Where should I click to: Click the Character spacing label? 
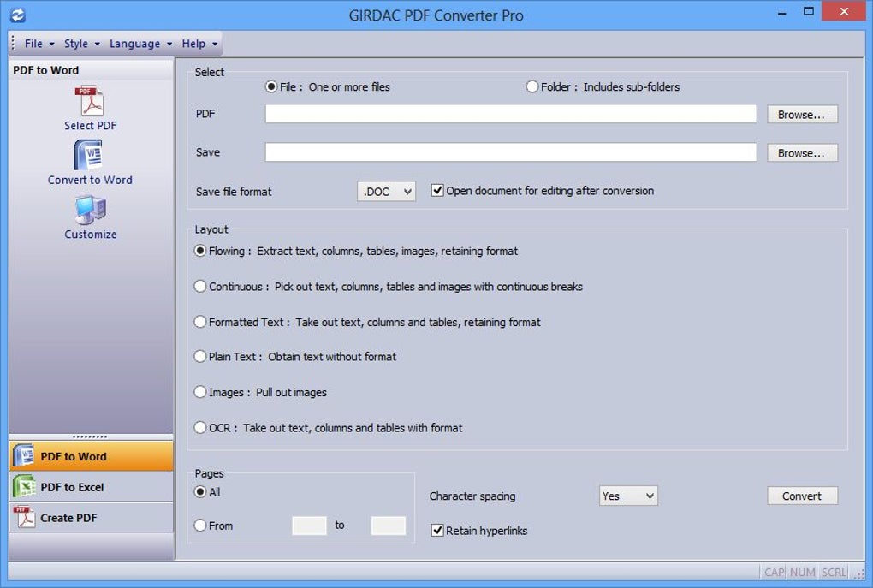pyautogui.click(x=472, y=496)
